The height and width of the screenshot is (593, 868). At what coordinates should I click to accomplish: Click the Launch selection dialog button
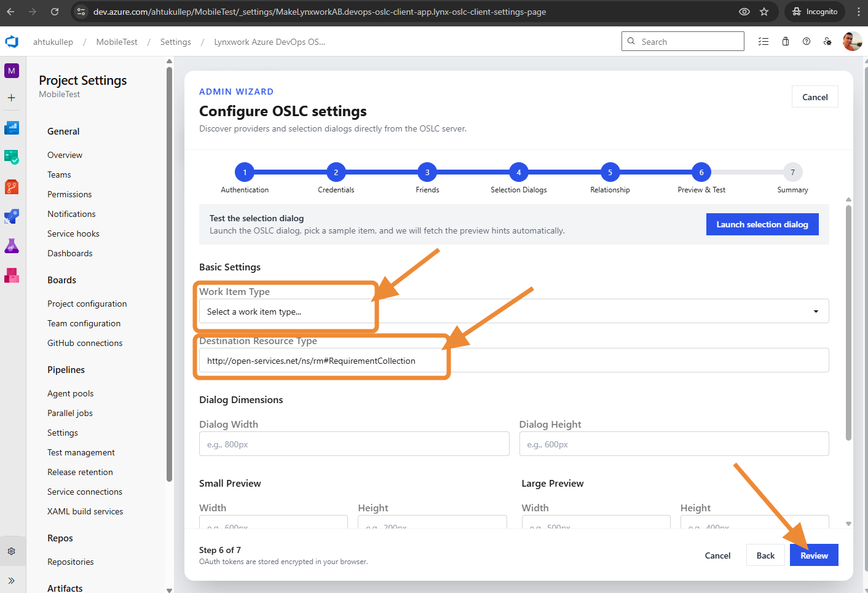(x=762, y=224)
